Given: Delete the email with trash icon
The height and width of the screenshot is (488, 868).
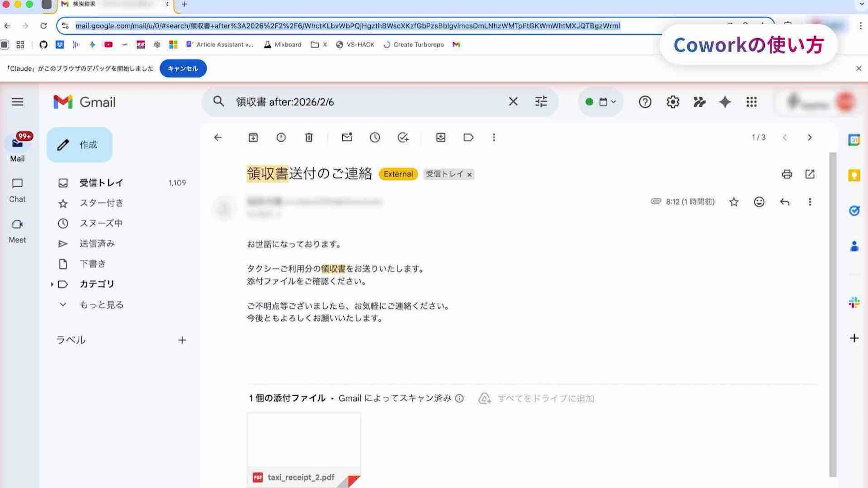Looking at the screenshot, I should coord(309,137).
